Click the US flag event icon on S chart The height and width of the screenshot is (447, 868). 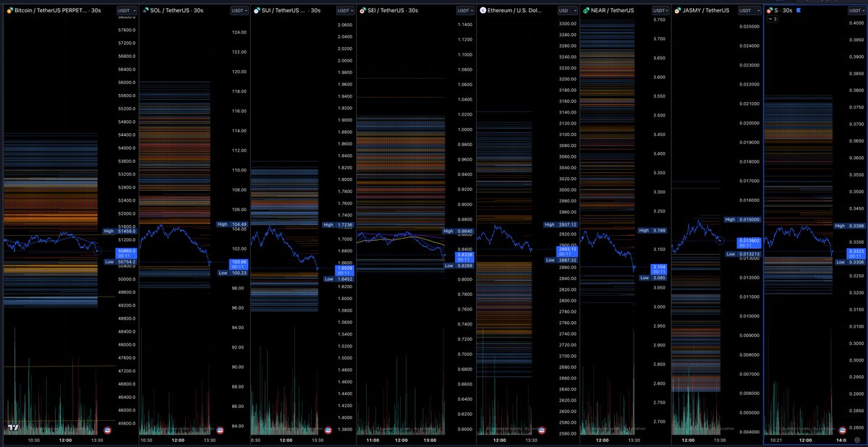tap(843, 430)
